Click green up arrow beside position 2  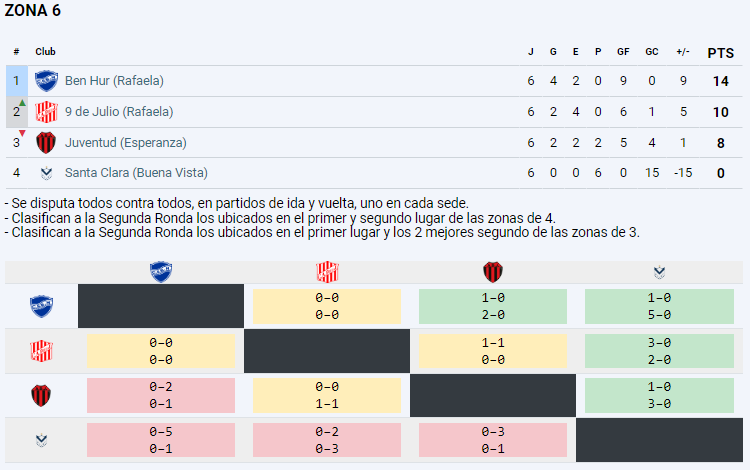pos(22,103)
